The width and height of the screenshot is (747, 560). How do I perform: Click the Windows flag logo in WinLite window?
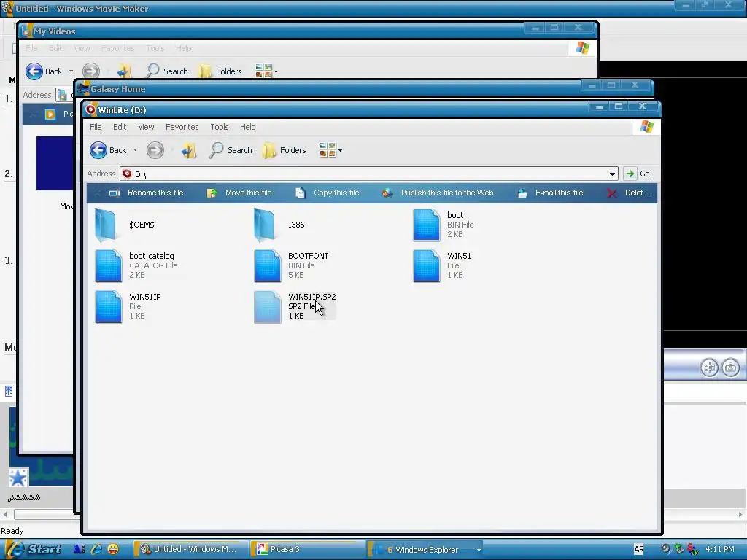[646, 127]
